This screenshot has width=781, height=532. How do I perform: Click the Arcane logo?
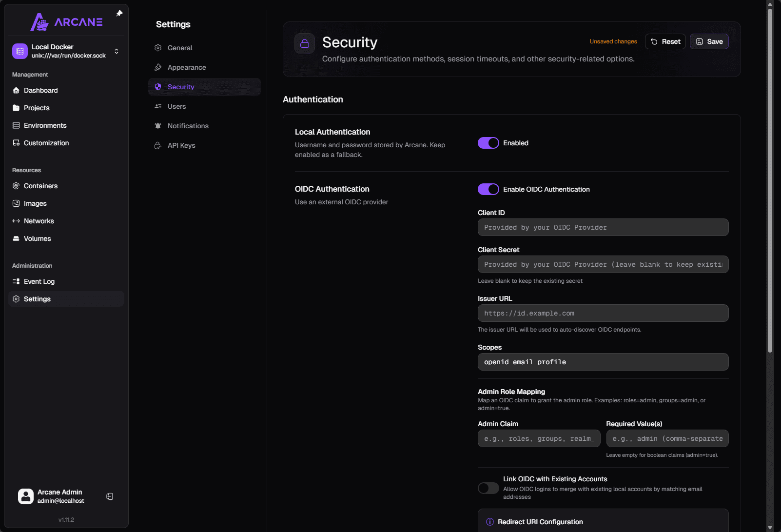pos(66,21)
